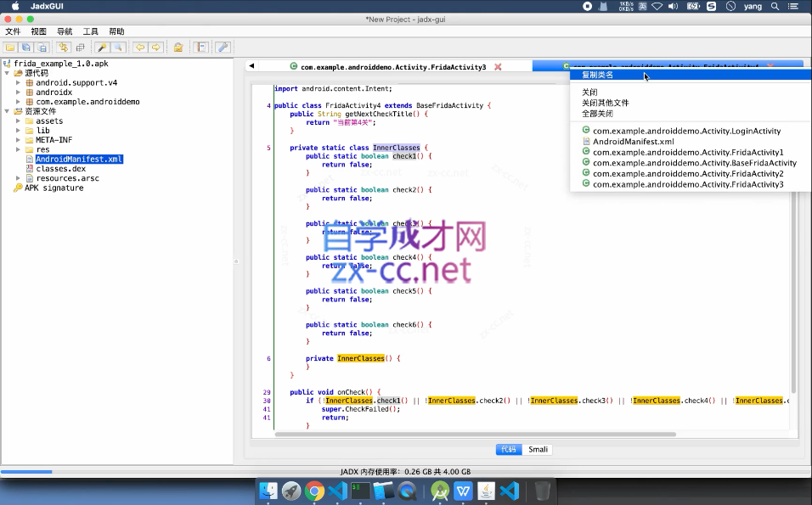Switch to the 代码 code view

509,449
